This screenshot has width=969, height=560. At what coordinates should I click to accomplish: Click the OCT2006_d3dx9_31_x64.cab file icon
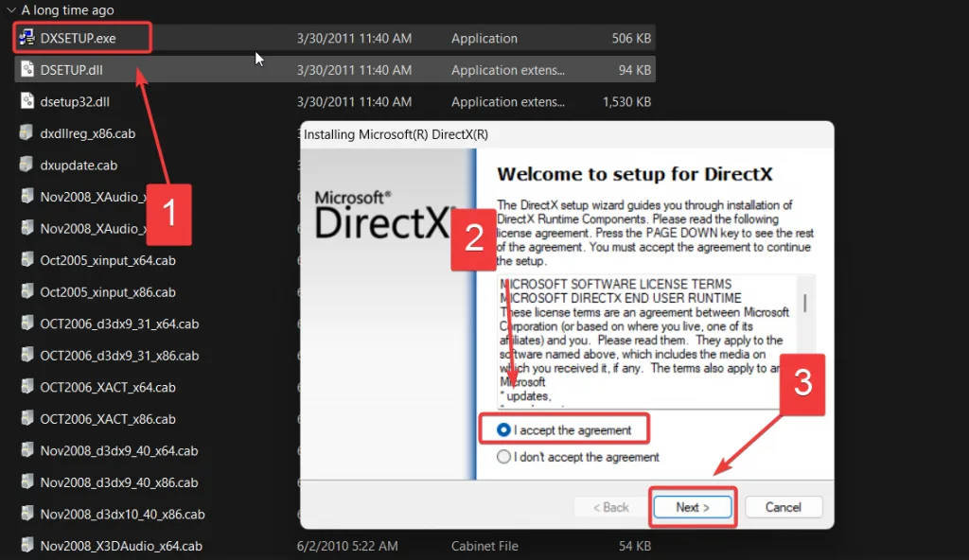pos(26,324)
